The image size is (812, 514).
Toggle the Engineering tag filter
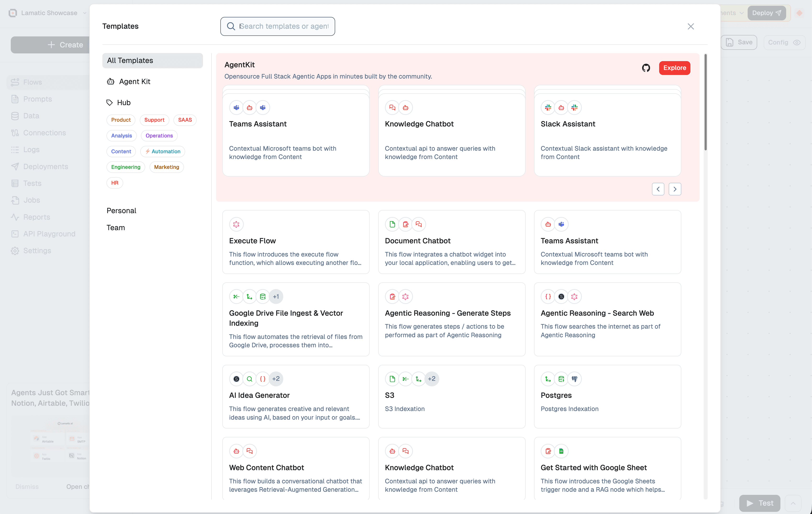(125, 167)
